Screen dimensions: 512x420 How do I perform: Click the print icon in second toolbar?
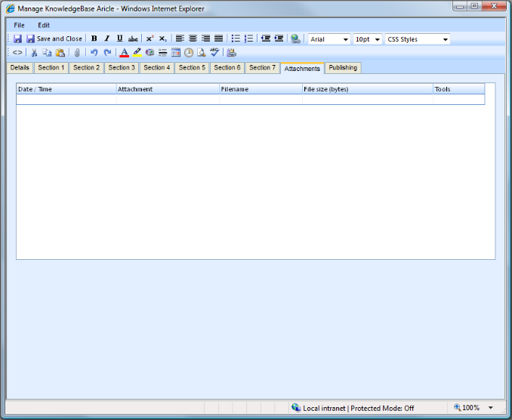[x=232, y=52]
